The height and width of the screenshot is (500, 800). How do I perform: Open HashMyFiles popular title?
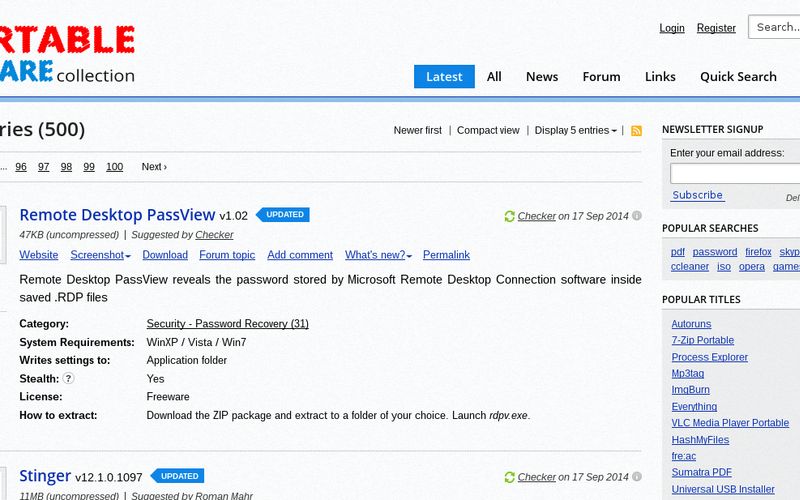click(x=700, y=440)
